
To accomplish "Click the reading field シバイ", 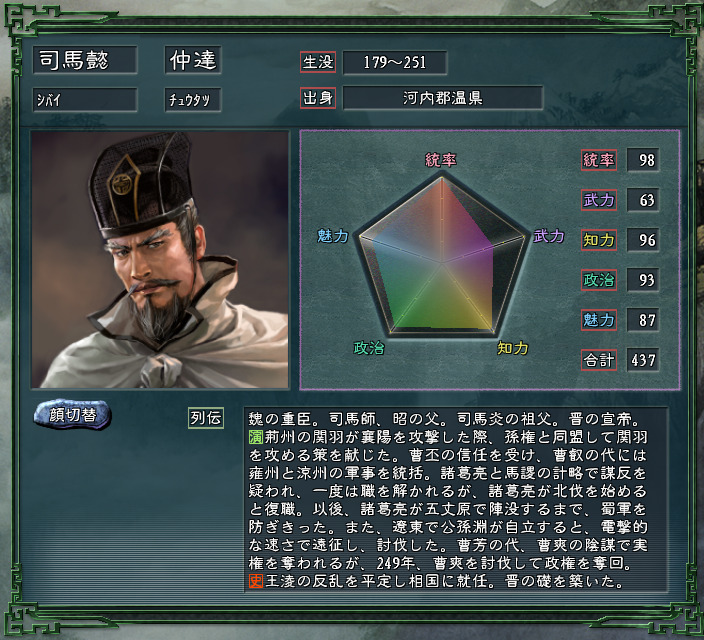I will (85, 99).
